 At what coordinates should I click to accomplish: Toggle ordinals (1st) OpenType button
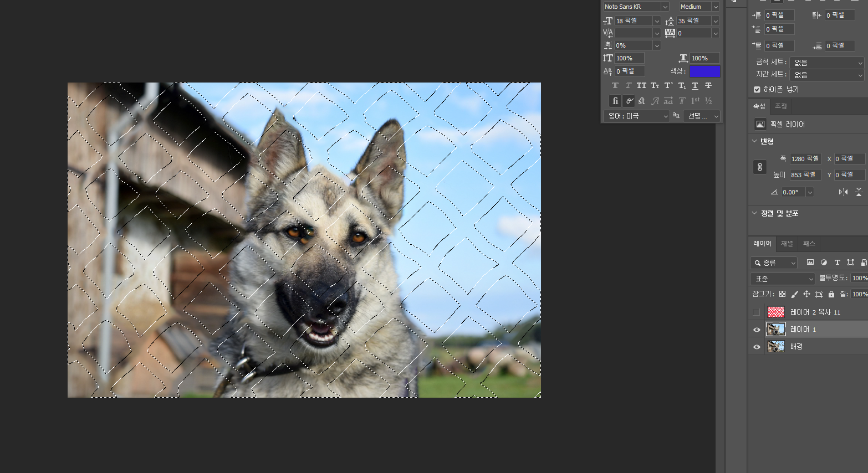point(695,101)
